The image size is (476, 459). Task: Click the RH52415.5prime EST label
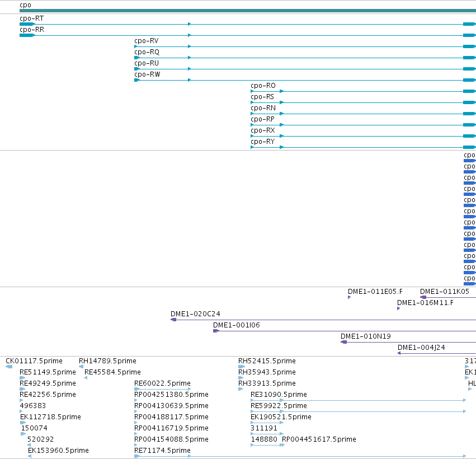tap(267, 361)
